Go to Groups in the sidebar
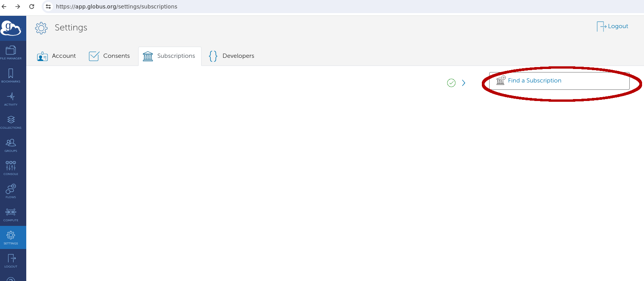Viewport: 644px width, 281px height. 11,145
